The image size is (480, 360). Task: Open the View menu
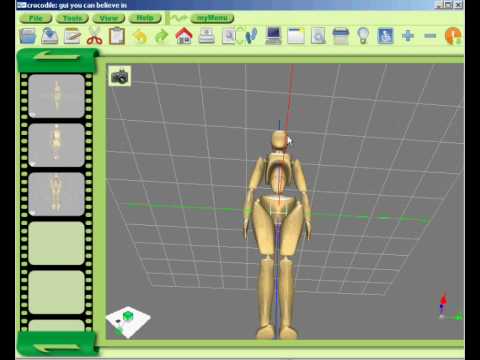pos(109,18)
